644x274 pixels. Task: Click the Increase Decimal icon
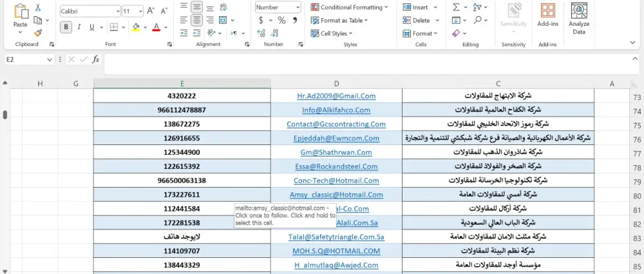pyautogui.click(x=261, y=33)
